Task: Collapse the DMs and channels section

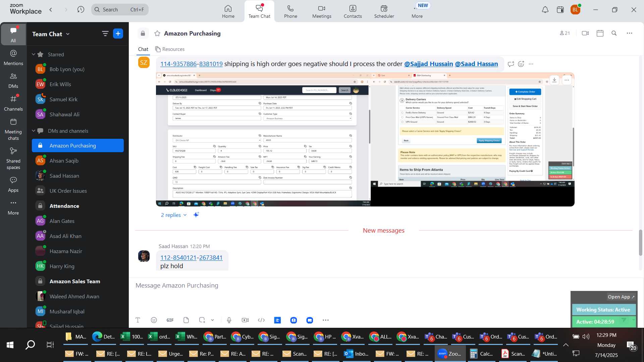Action: (33, 131)
